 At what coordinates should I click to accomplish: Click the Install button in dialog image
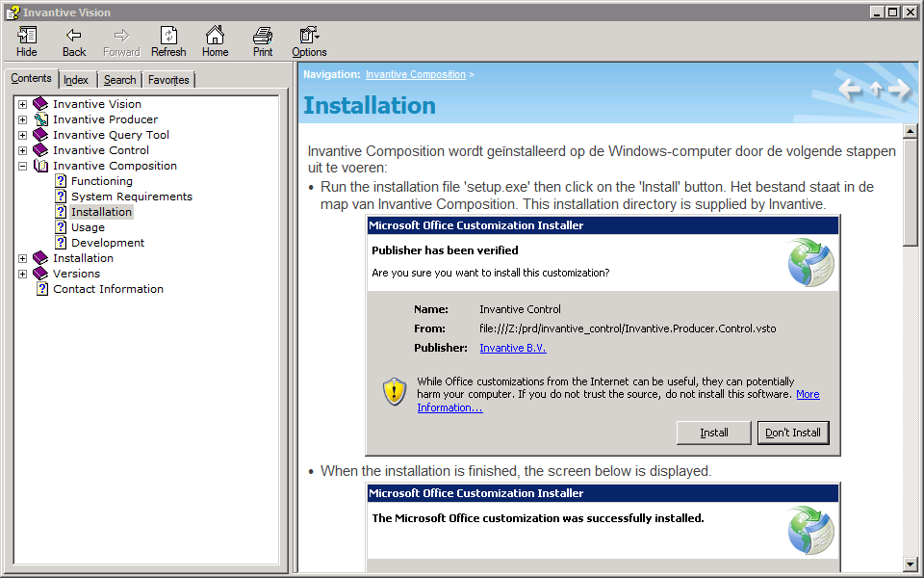tap(713, 433)
